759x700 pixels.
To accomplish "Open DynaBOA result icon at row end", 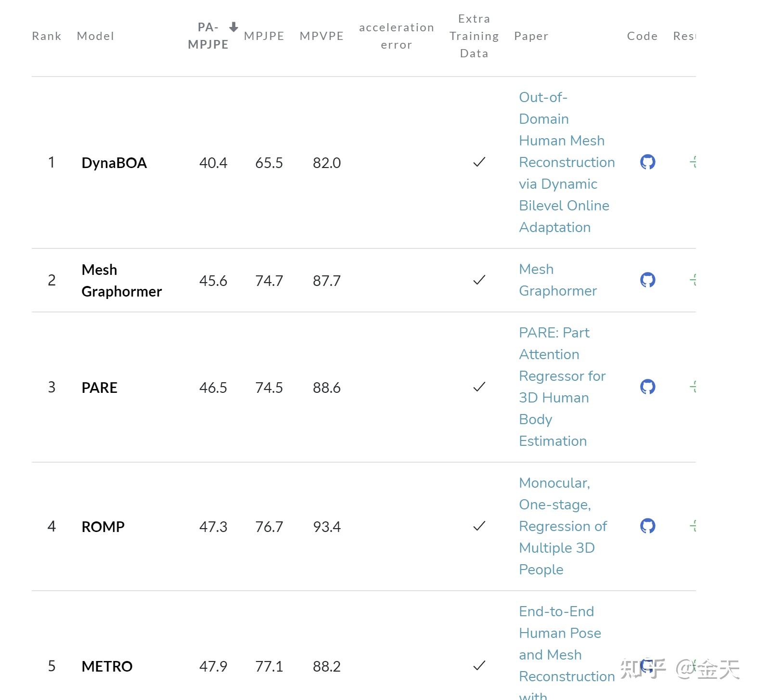I will pos(693,162).
